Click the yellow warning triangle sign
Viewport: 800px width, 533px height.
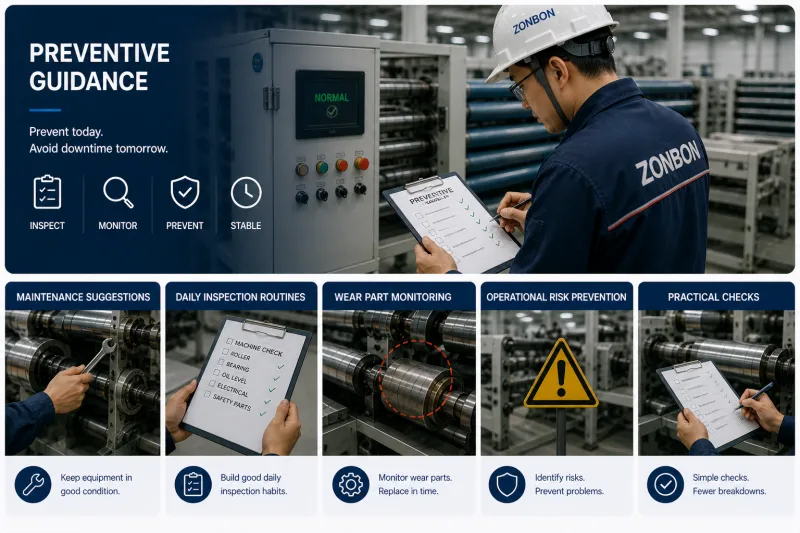pos(561,374)
